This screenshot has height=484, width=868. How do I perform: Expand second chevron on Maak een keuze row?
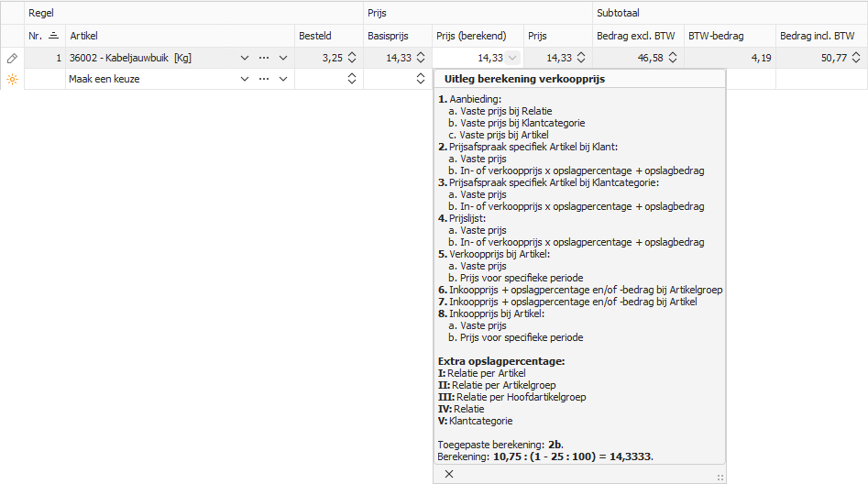[x=283, y=79]
